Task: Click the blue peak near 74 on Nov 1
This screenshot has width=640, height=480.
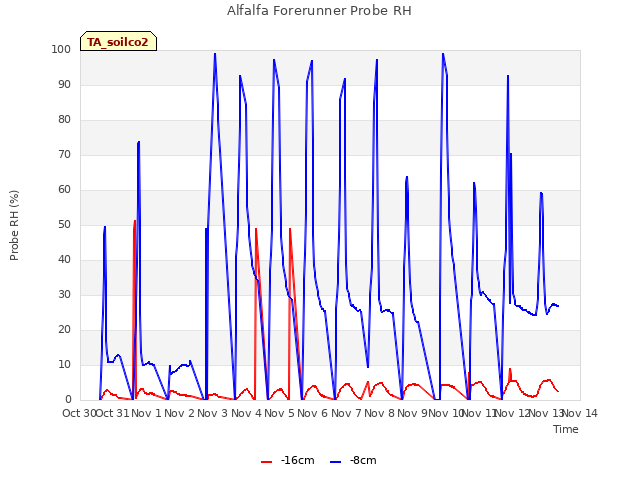Action: (139, 142)
